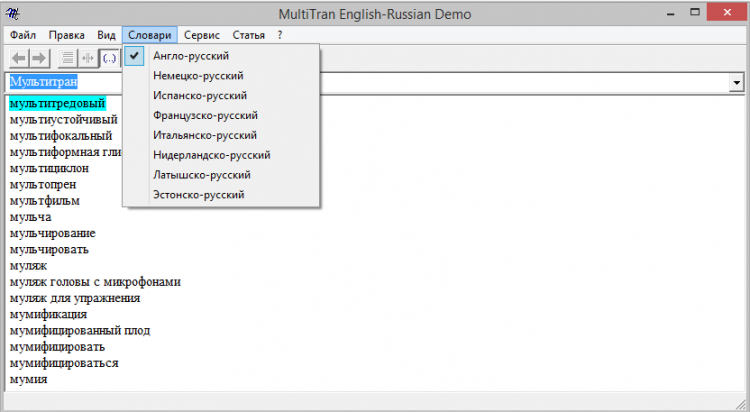The width and height of the screenshot is (750, 412).
Task: Choose Эстонско-русский dictionary
Action: pyautogui.click(x=221, y=195)
